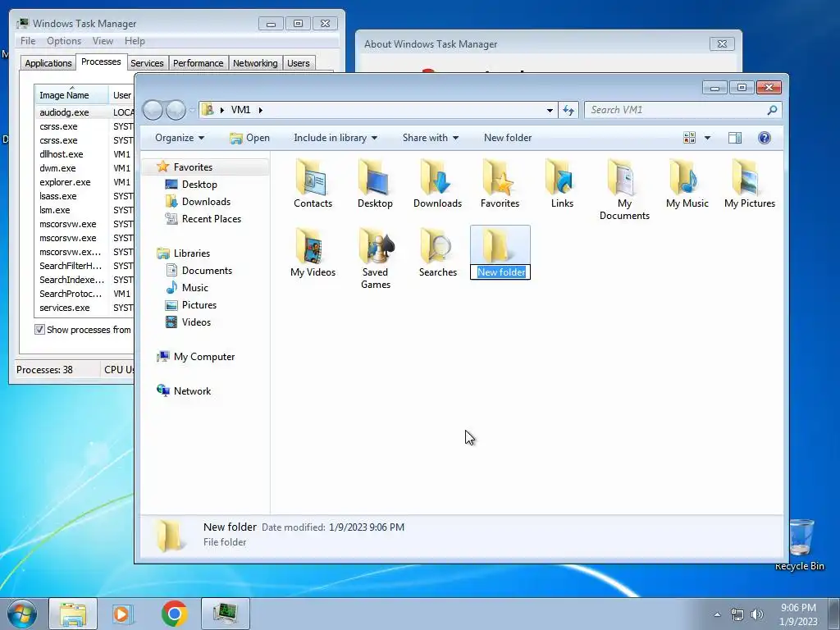Viewport: 840px width, 630px height.
Task: Open Recent Places in the sidebar
Action: (x=212, y=218)
